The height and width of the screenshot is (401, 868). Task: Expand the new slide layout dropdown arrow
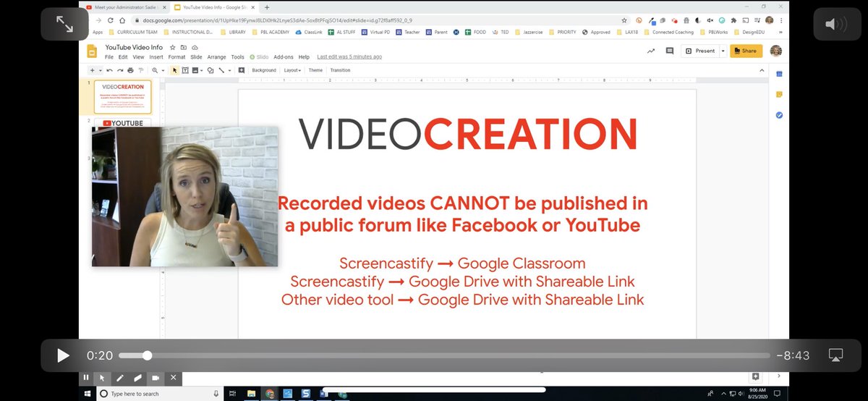99,70
